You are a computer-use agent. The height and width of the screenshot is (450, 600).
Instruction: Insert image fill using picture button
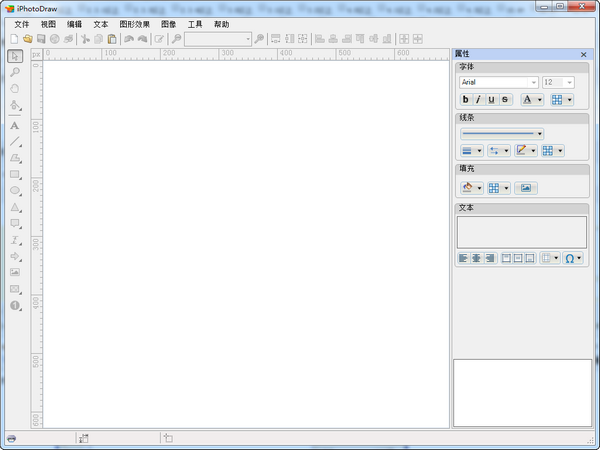[526, 188]
